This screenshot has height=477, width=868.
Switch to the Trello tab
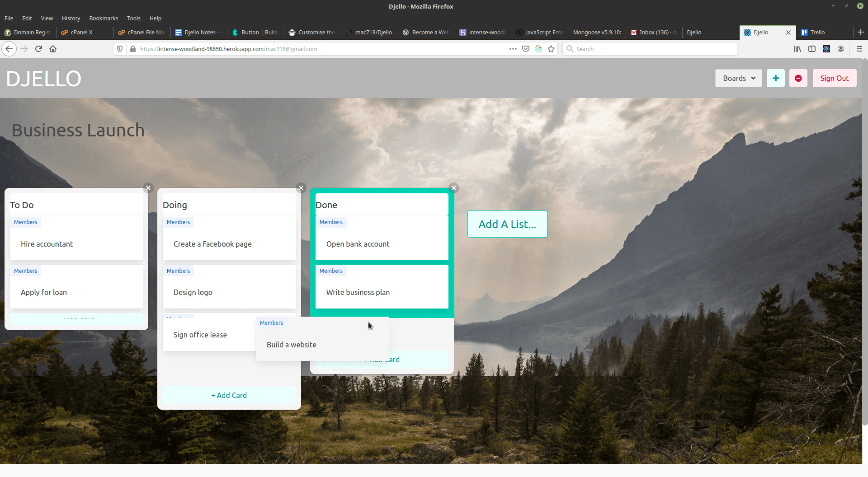pos(817,32)
